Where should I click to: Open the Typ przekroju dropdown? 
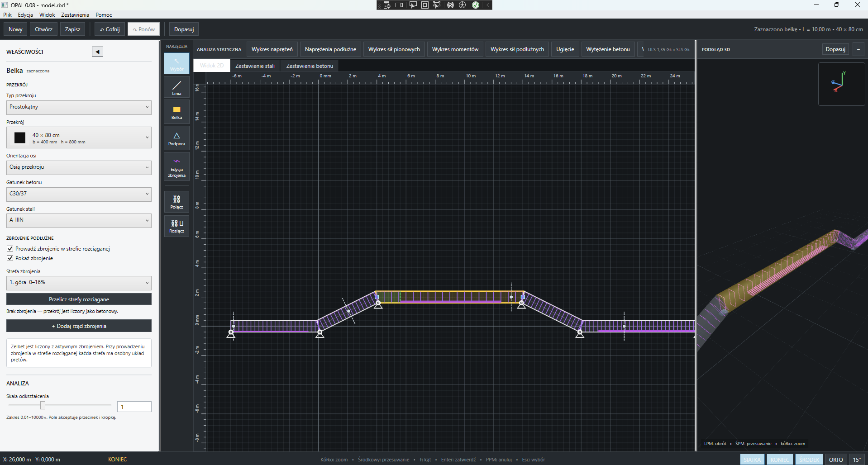(x=79, y=107)
